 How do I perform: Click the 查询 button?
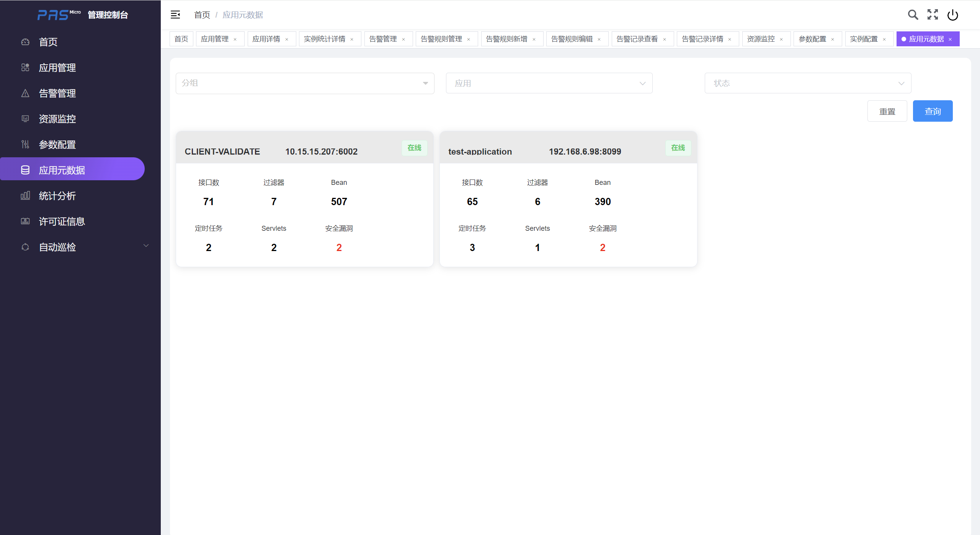(933, 111)
